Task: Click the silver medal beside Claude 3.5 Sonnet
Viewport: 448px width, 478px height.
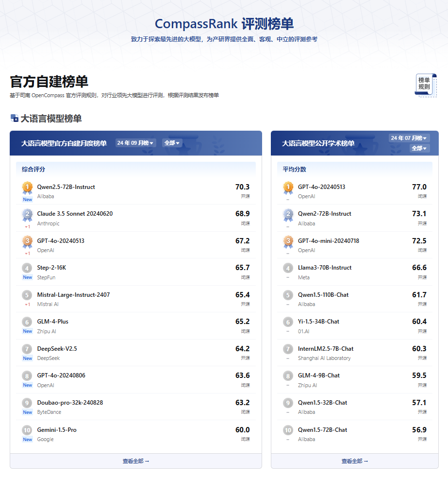Action: (27, 214)
